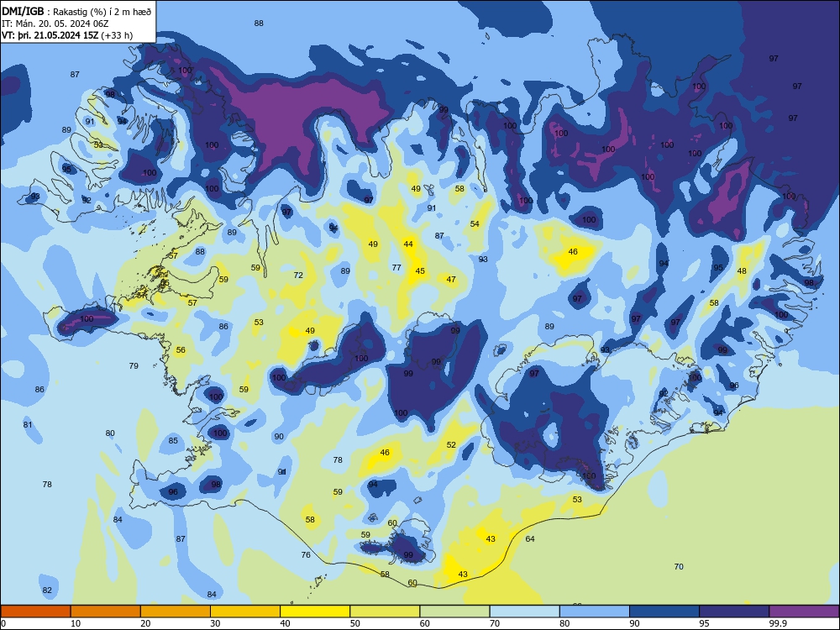Choose the pale blue 70–80 legend swatch
Screen dimensions: 840x630
[x=524, y=612]
